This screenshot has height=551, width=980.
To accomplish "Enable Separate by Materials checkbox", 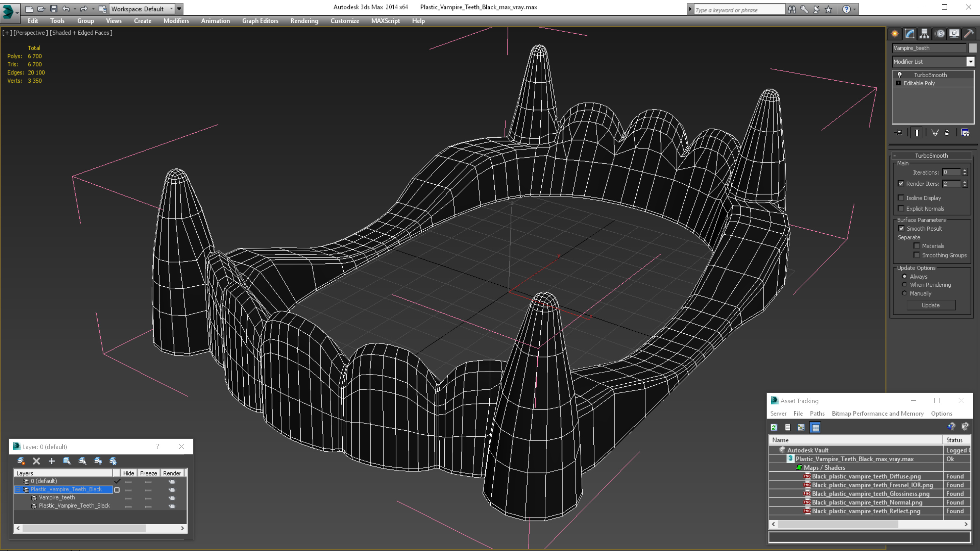I will (917, 246).
